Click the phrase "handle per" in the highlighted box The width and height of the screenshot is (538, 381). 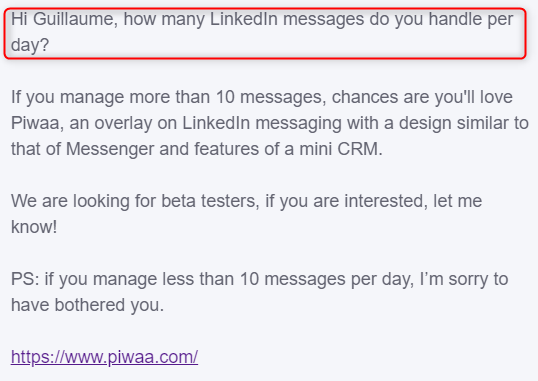pos(471,19)
